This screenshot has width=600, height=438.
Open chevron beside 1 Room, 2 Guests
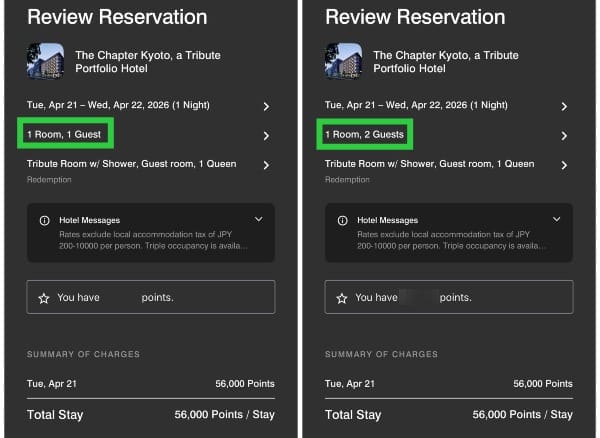(x=564, y=136)
